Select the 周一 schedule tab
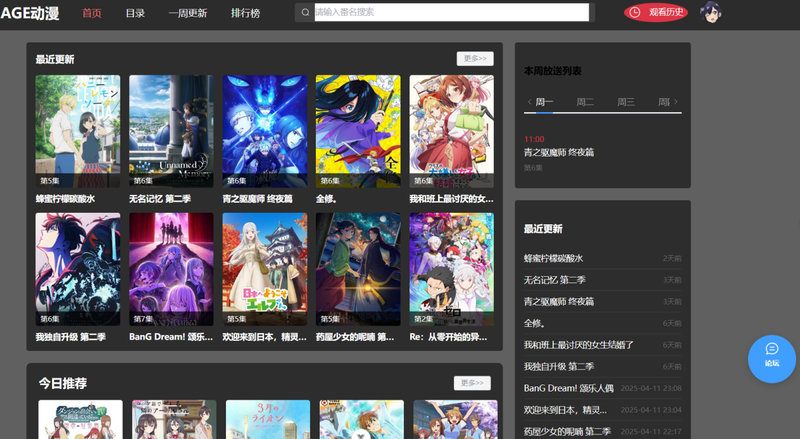Viewport: 800px width, 439px height. tap(544, 102)
